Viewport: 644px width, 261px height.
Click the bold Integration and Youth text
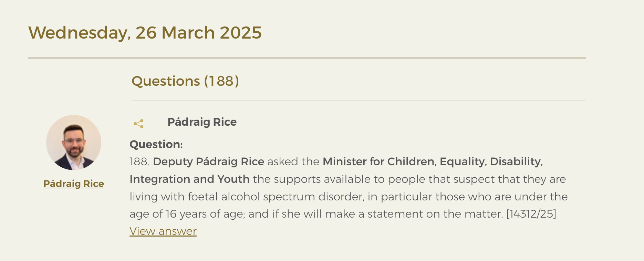[x=189, y=179]
